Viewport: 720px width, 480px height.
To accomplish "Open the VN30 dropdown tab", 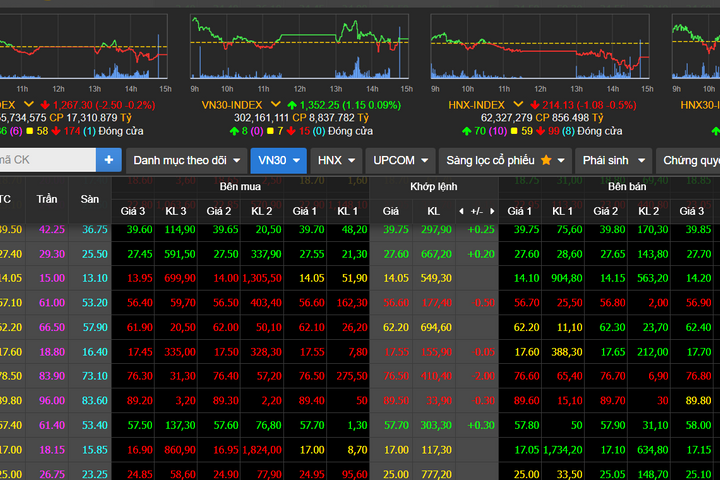I will point(279,160).
